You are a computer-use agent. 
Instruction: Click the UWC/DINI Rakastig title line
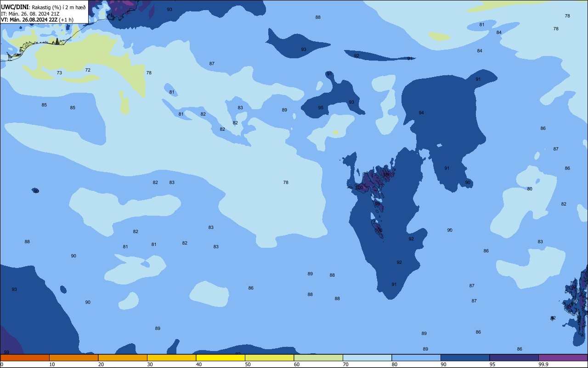(43, 7)
